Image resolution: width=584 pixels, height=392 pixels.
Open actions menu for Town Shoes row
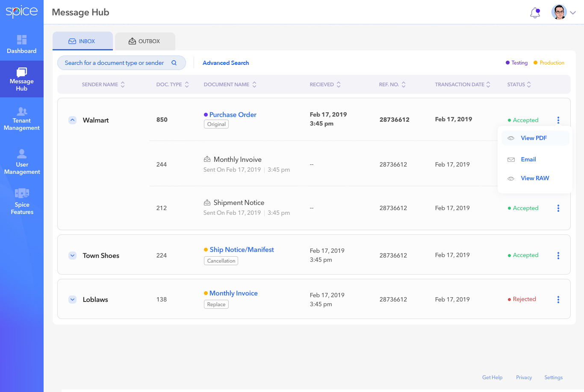(x=558, y=256)
